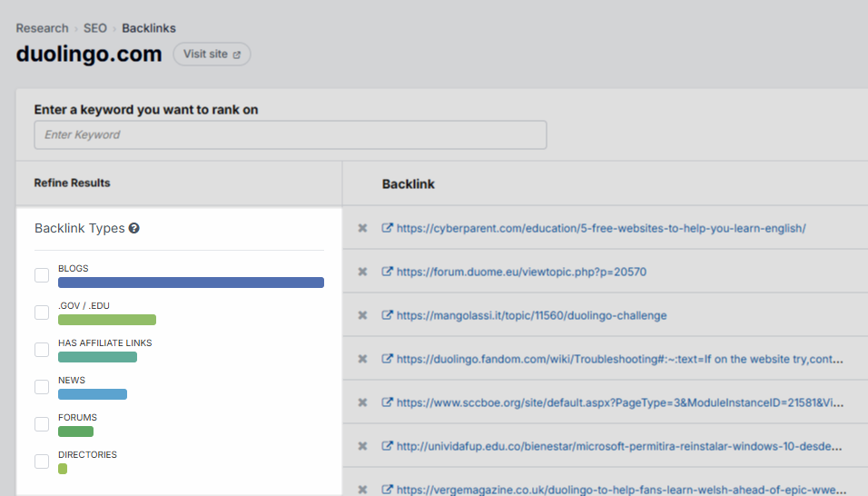Focus the Enter Keyword input field

pyautogui.click(x=291, y=134)
